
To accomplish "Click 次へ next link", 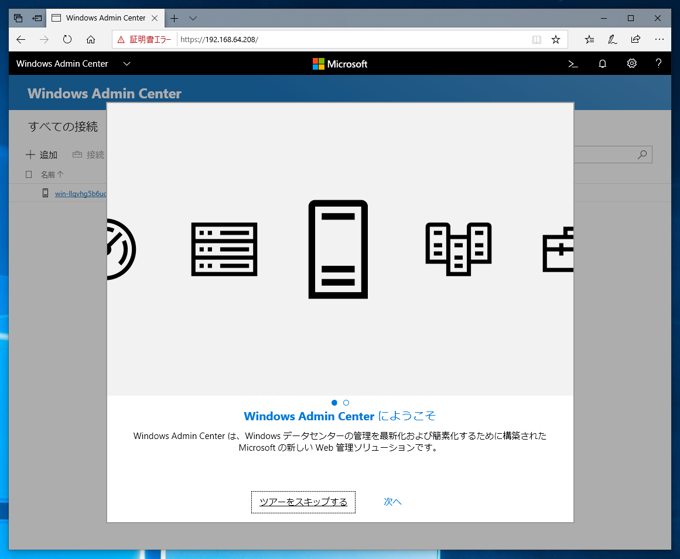I will 392,502.
